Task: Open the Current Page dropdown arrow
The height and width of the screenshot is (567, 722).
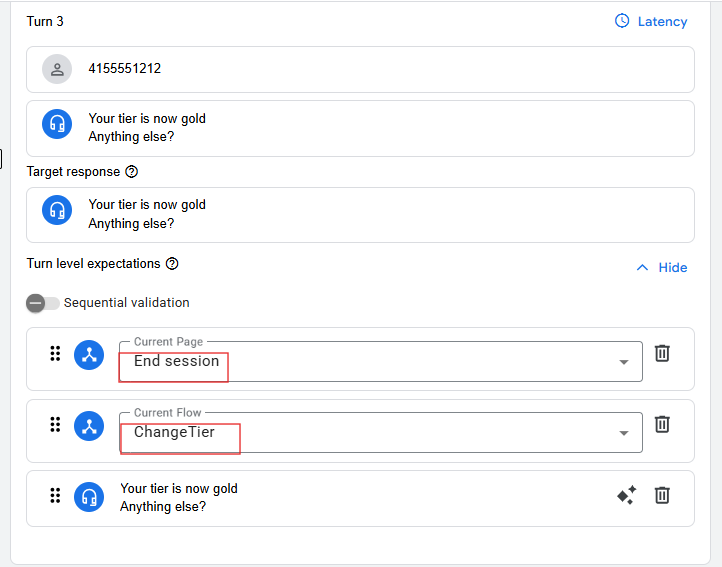Action: (624, 362)
